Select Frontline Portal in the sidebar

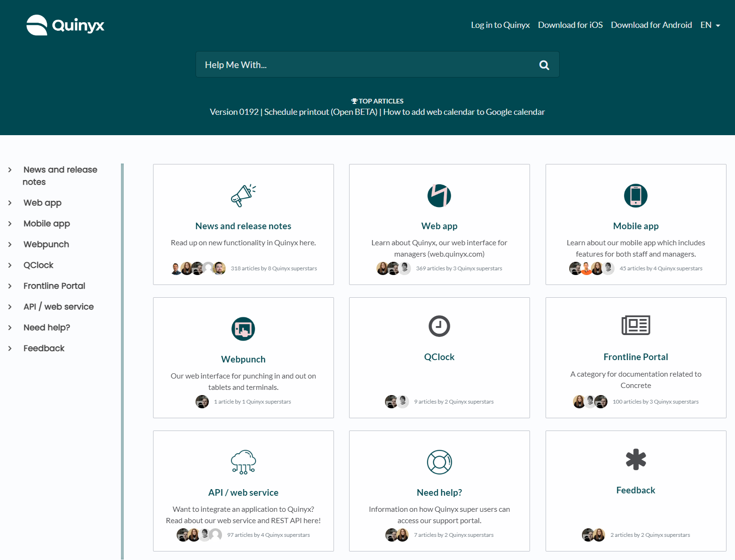54,286
